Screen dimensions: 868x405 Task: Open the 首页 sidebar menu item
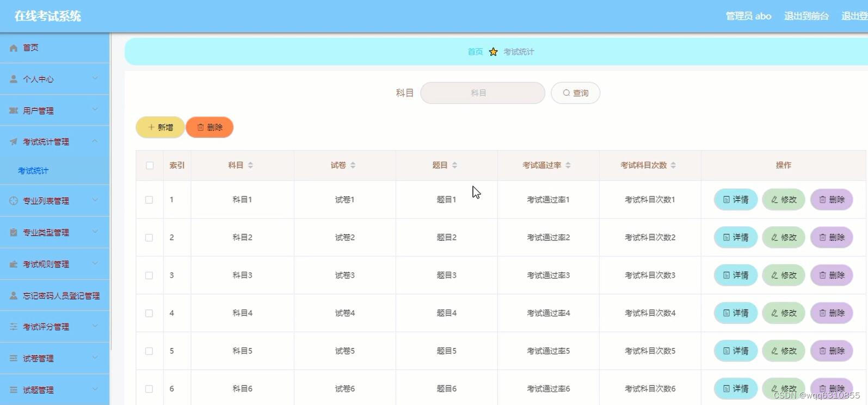pos(54,48)
